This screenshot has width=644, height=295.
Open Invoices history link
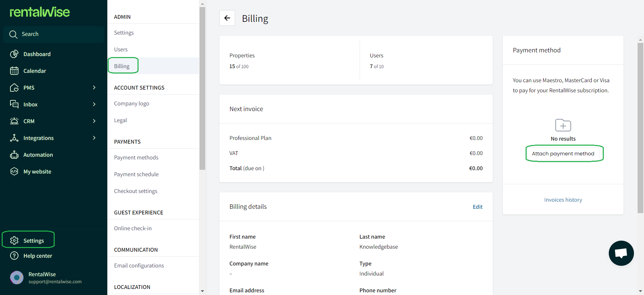point(563,200)
